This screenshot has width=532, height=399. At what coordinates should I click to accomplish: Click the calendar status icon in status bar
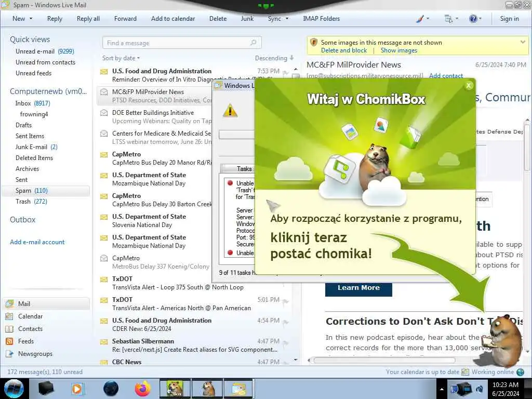[x=465, y=372]
